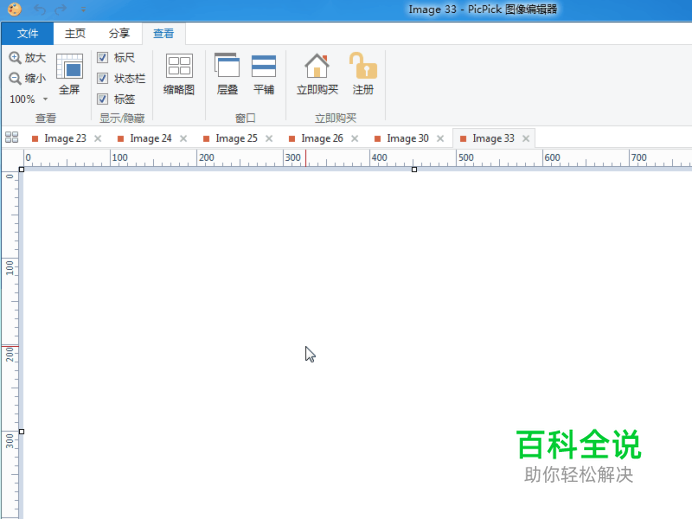Open the tab list grid icon
692x519 pixels.
[11, 137]
